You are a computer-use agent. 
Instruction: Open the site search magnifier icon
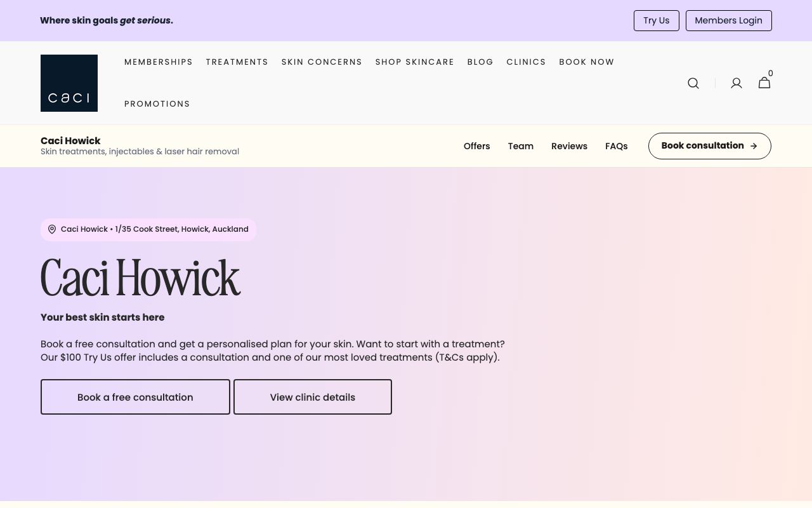(693, 83)
